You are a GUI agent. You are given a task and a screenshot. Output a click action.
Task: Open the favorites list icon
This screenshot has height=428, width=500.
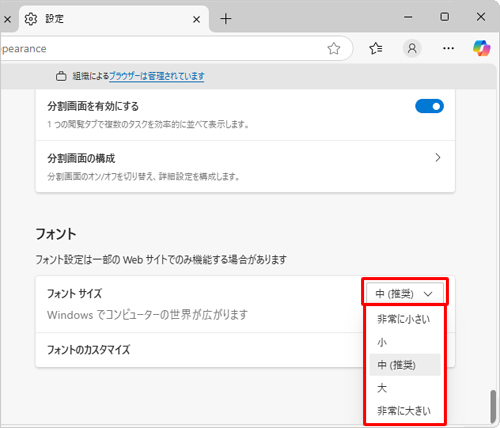[376, 49]
